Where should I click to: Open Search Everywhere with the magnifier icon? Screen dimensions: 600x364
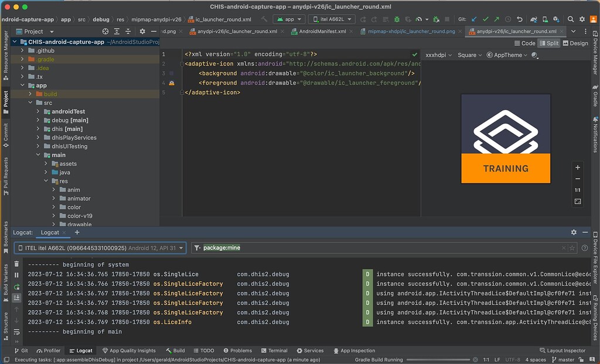click(x=570, y=18)
